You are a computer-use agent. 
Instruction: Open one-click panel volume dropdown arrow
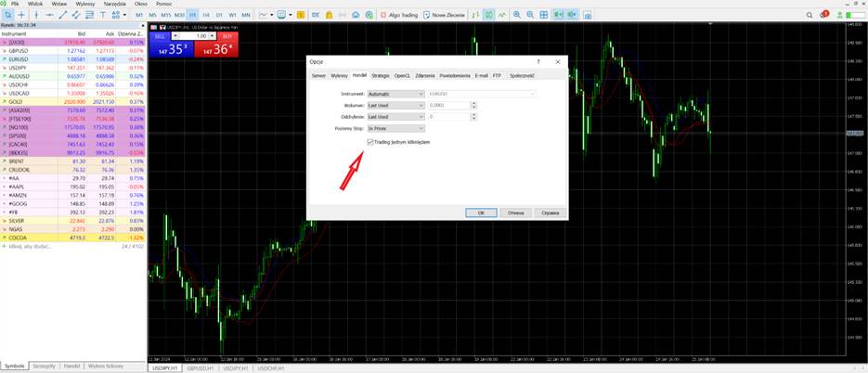pos(175,35)
